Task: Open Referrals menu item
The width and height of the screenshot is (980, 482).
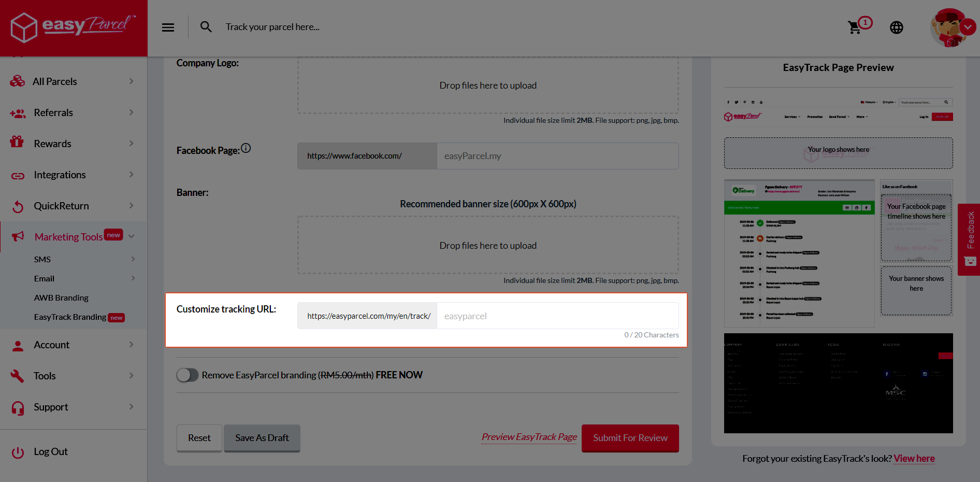Action: (74, 112)
